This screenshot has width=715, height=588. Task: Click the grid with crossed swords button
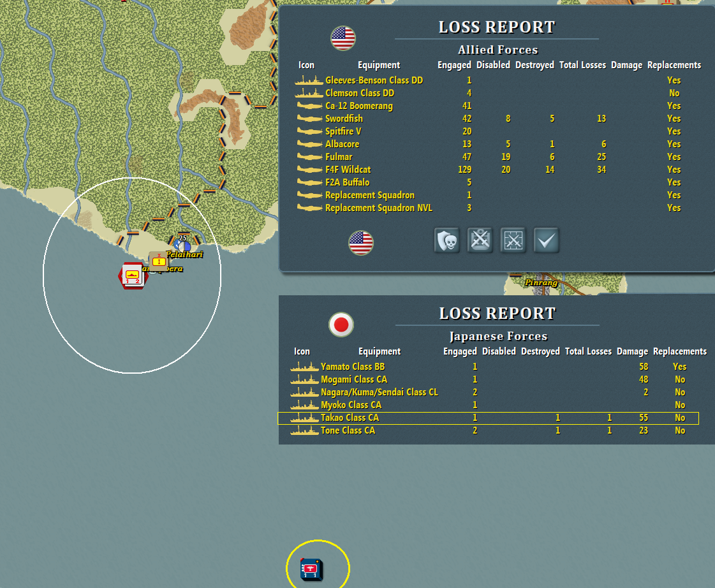coord(513,240)
